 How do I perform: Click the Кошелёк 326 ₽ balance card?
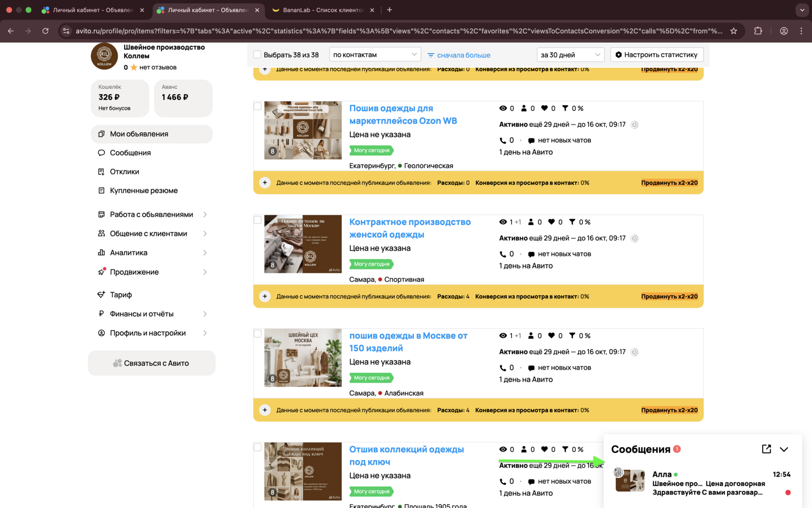pyautogui.click(x=120, y=98)
